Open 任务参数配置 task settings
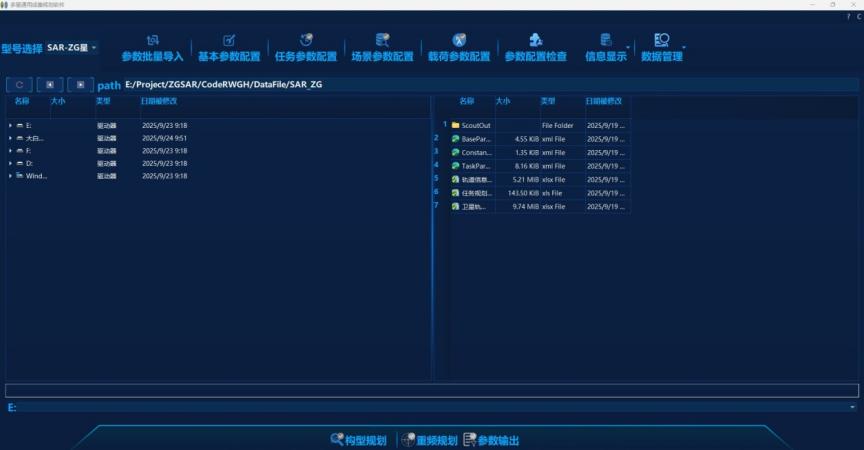The image size is (864, 450). click(x=306, y=47)
